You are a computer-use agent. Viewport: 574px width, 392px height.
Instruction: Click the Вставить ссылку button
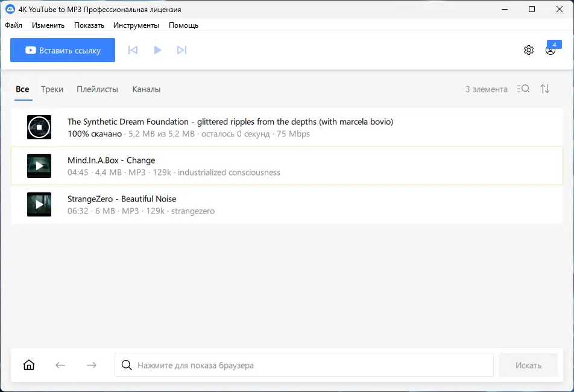click(x=63, y=51)
